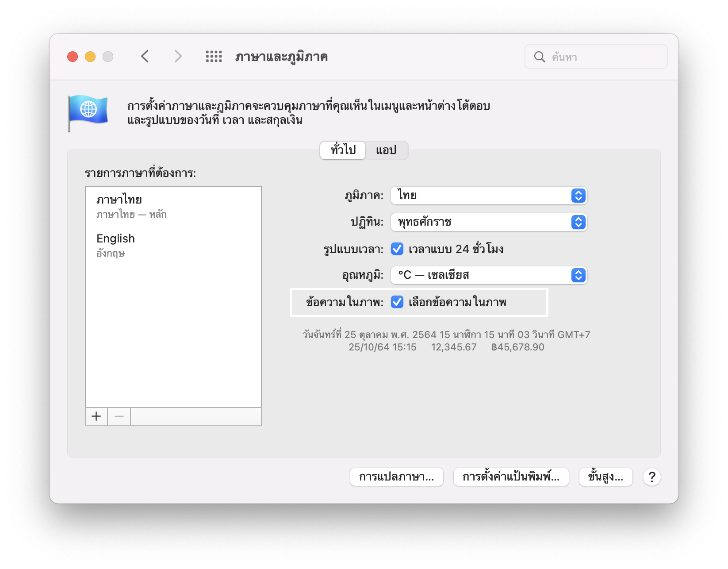Switch to the แอป tab
This screenshot has height=569, width=728.
click(x=386, y=150)
